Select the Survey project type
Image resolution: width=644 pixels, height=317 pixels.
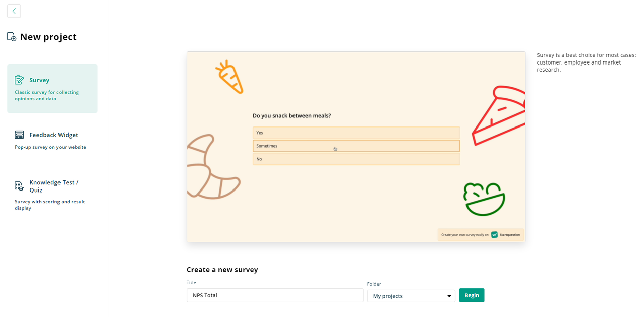[x=52, y=88]
